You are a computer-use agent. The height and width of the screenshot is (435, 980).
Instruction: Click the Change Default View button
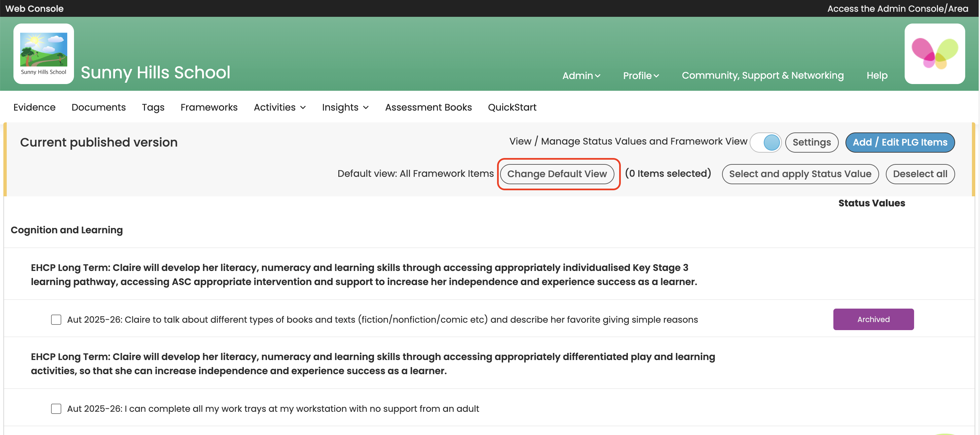click(x=557, y=174)
